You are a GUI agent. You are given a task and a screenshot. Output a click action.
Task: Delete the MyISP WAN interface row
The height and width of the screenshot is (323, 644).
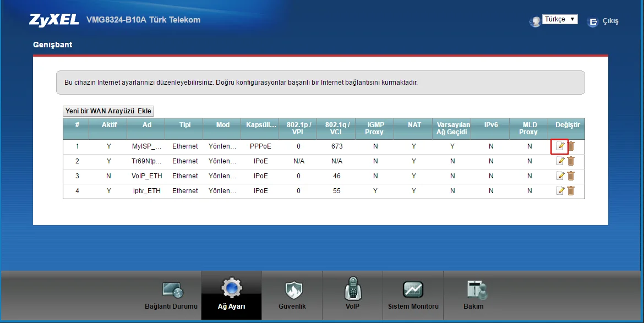pyautogui.click(x=571, y=146)
